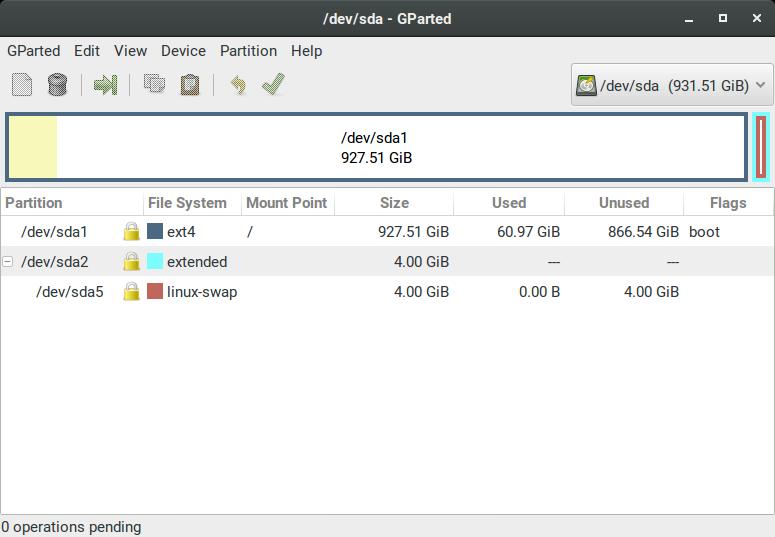Click the boot flag of /dev/sda1

click(704, 231)
